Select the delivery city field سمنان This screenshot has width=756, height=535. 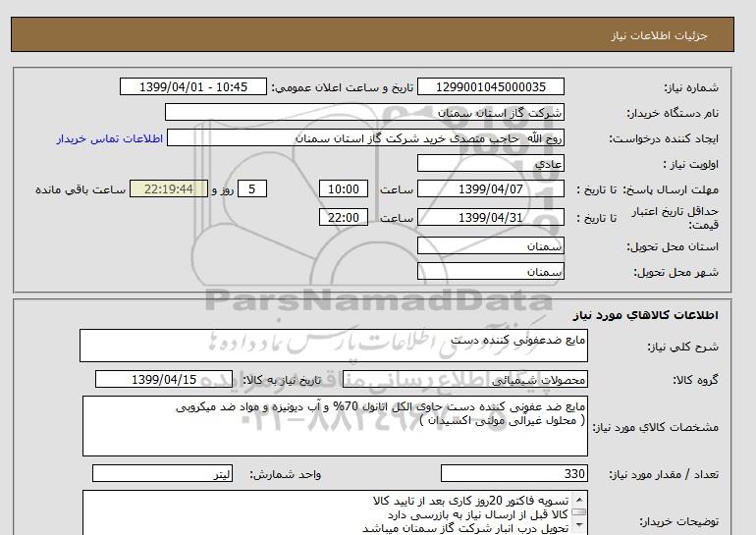490,271
